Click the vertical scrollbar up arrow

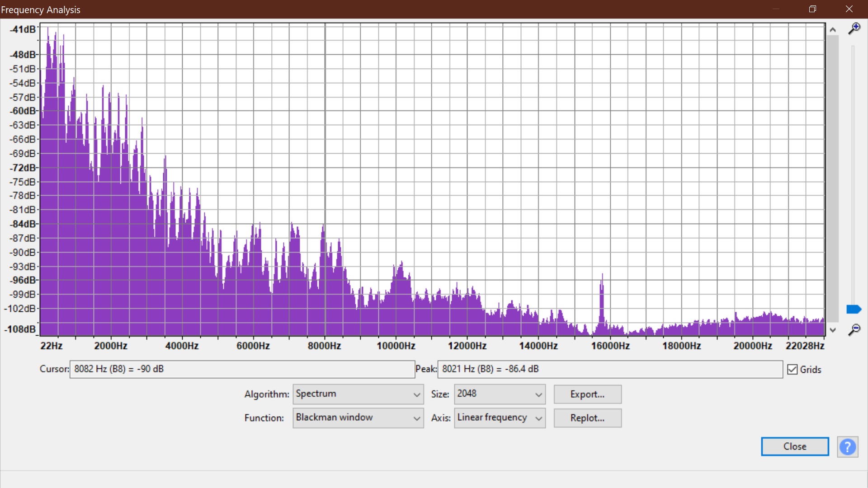coord(833,30)
